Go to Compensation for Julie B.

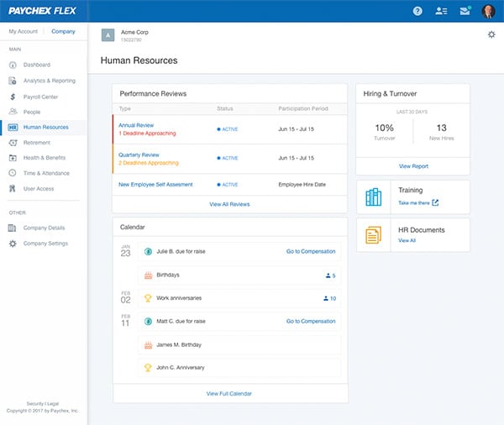pos(311,251)
